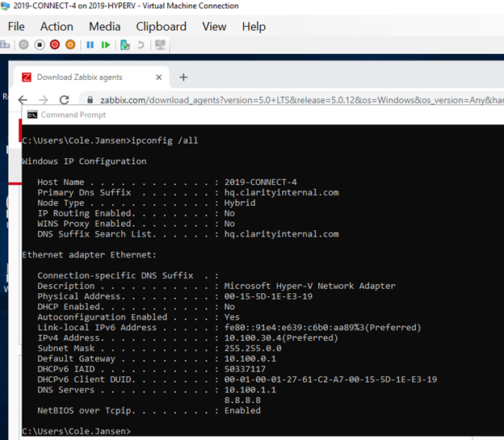The image size is (504, 440).
Task: Click the Command Prompt title text
Action: pos(73,115)
